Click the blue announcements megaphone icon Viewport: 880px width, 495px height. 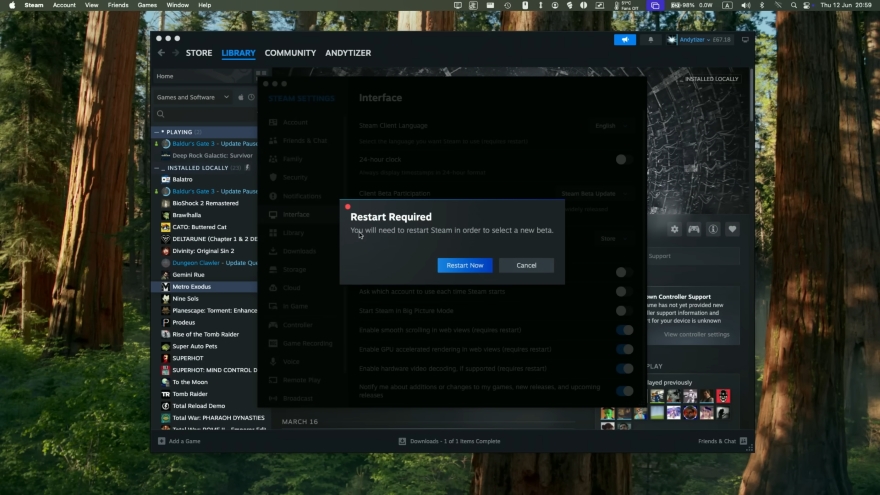click(x=624, y=40)
